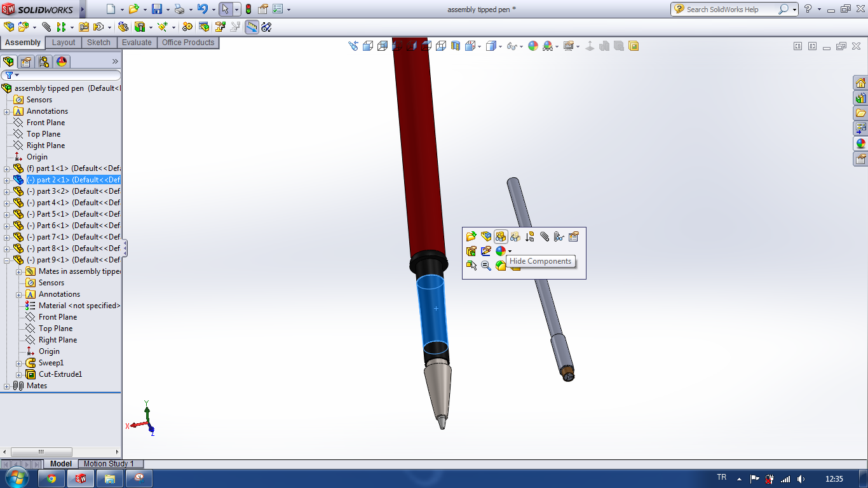Collapse the part 9<1> tree node
Image resolution: width=868 pixels, height=488 pixels.
(7, 260)
